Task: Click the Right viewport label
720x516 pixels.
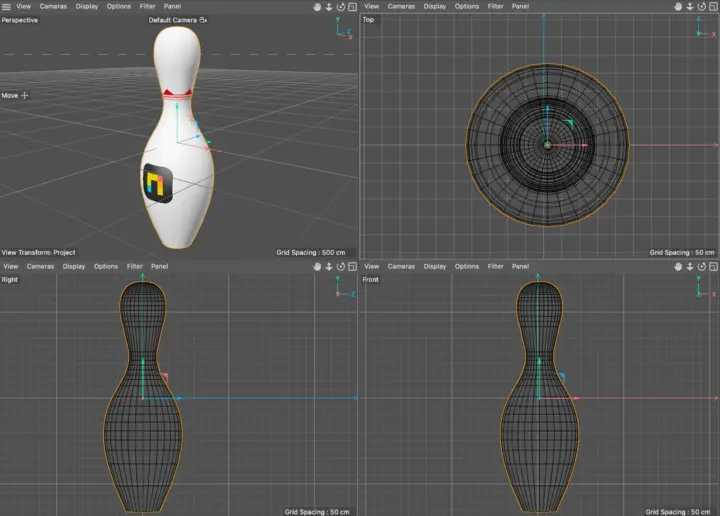Action: [x=10, y=280]
